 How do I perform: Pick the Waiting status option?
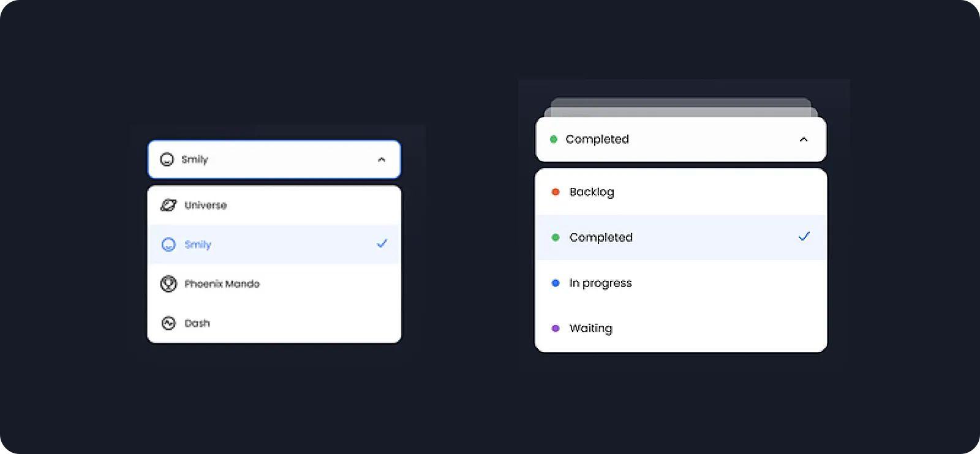click(x=681, y=329)
